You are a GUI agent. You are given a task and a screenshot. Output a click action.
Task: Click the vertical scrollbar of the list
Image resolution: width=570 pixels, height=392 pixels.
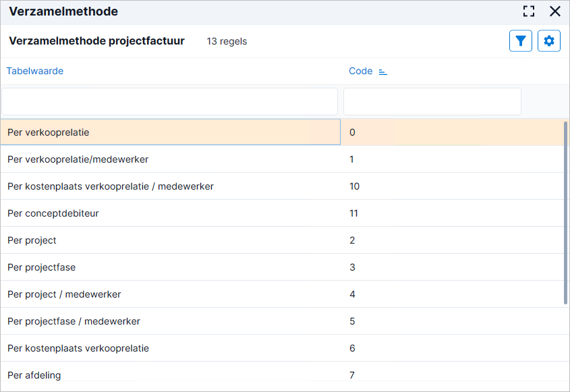[x=566, y=213]
